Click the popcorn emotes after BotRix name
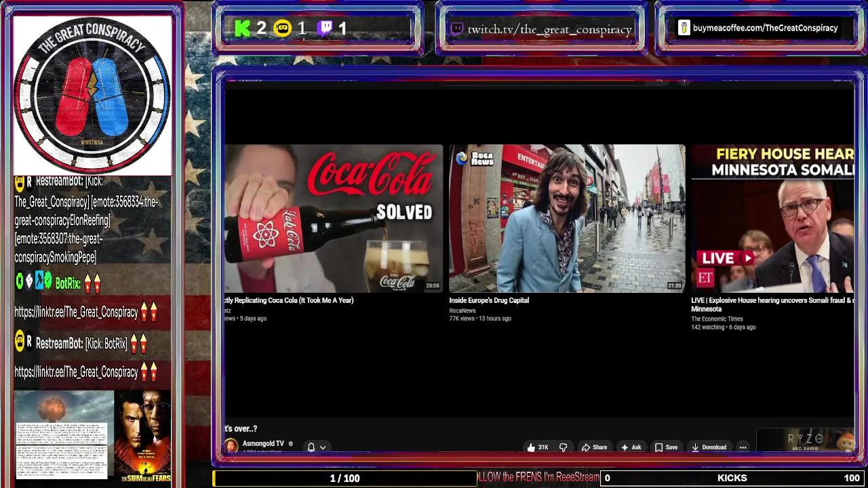 tap(92, 283)
